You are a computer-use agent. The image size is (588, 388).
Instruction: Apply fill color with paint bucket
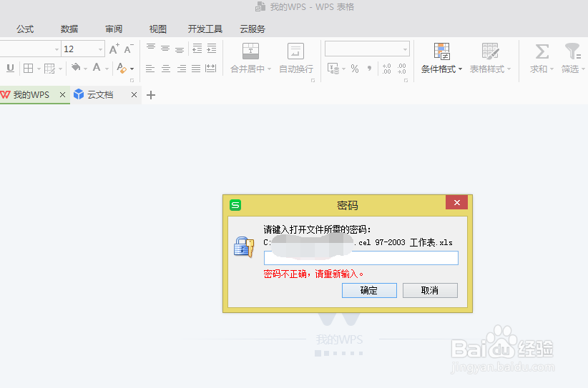[x=76, y=67]
